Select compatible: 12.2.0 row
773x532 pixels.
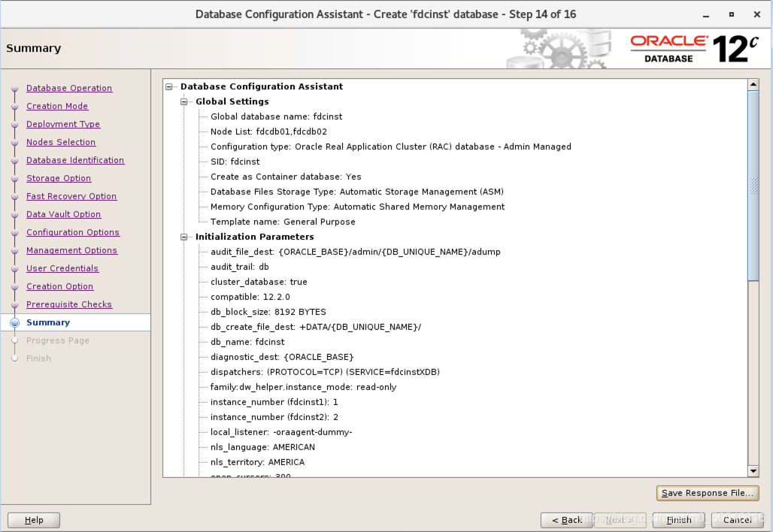tap(250, 297)
